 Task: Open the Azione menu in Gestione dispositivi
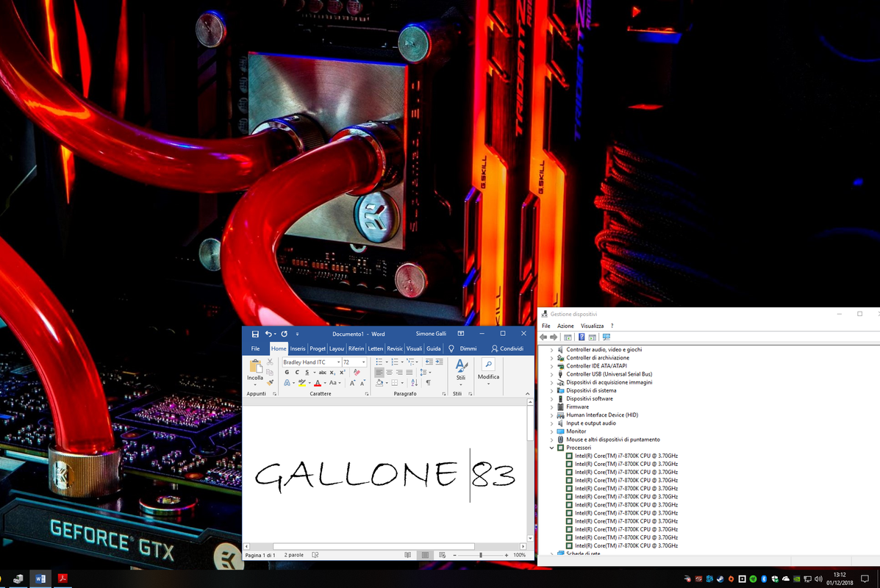pos(565,326)
